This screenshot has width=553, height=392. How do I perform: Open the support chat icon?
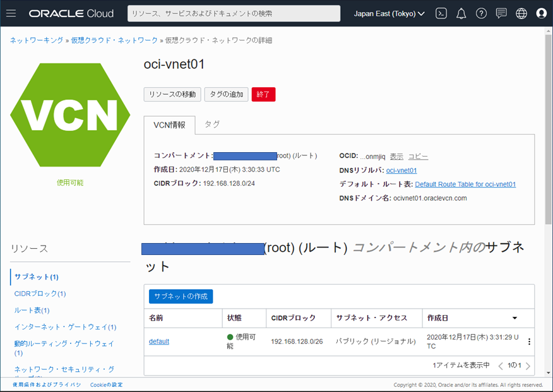point(501,13)
